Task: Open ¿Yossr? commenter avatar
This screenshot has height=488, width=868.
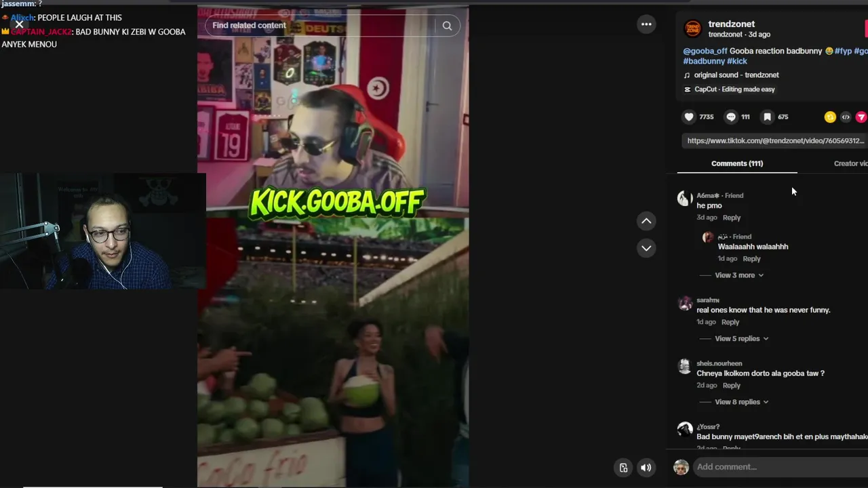Action: point(684,430)
